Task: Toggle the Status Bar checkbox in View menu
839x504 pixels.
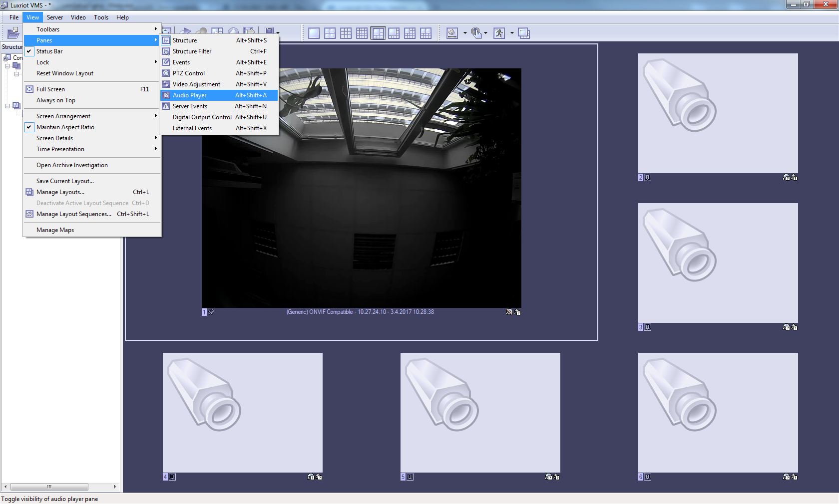Action: (x=49, y=51)
